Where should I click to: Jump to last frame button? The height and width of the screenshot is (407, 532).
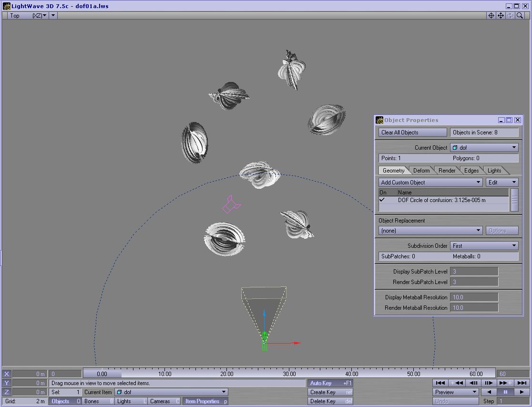point(522,383)
